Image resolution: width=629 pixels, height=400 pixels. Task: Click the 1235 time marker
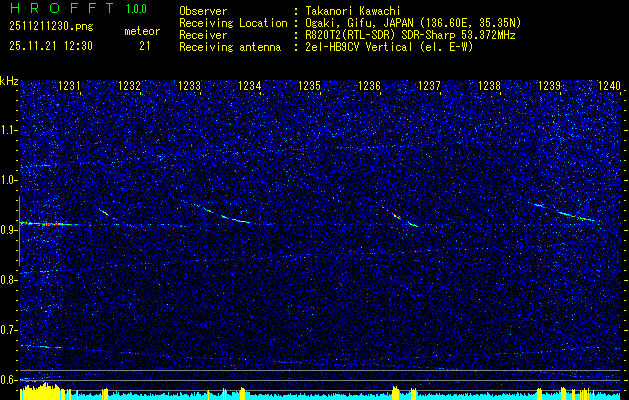(x=309, y=86)
